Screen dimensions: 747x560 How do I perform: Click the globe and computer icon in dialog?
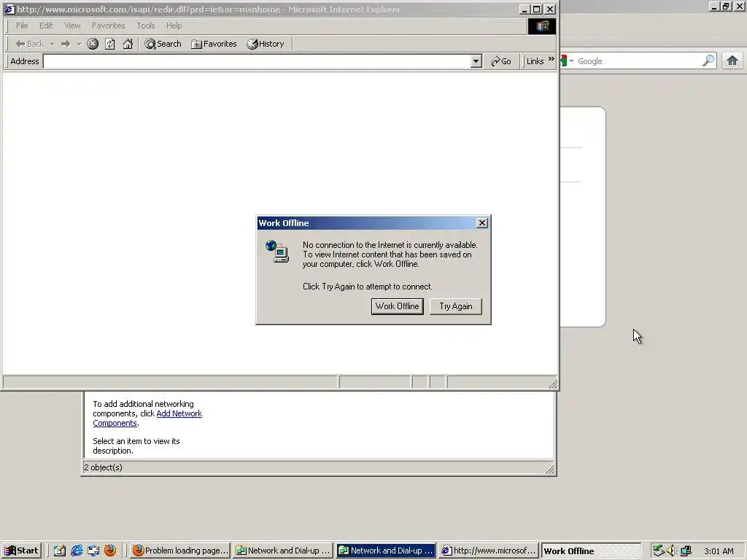tap(277, 252)
